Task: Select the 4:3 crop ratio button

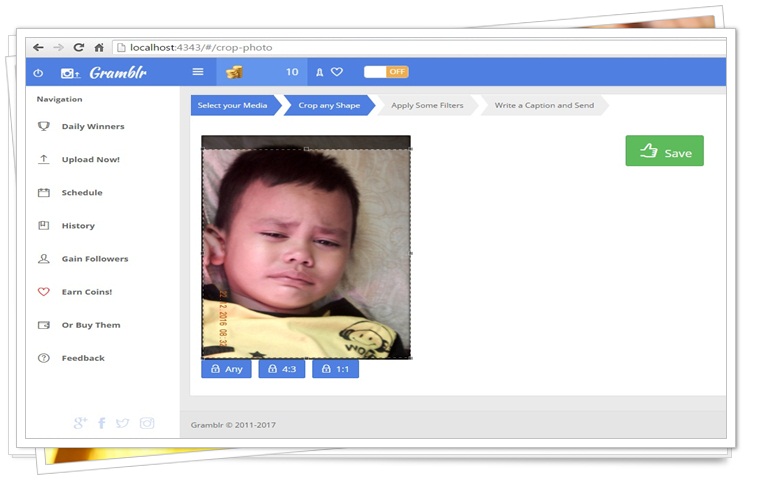Action: point(282,369)
